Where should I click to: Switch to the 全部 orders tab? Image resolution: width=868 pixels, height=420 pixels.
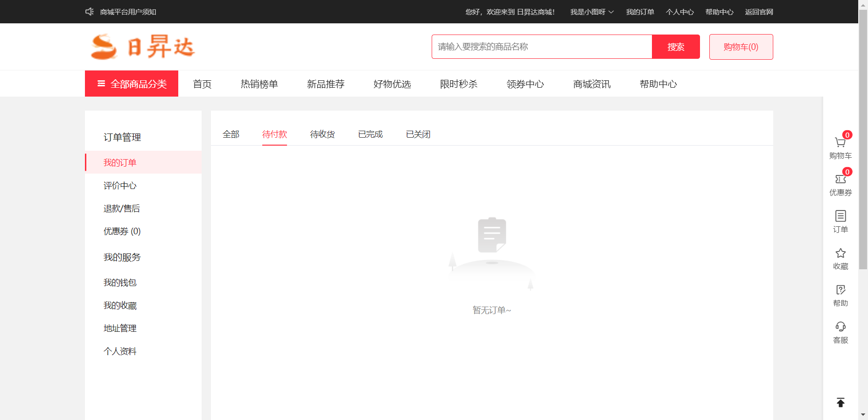[x=231, y=134]
